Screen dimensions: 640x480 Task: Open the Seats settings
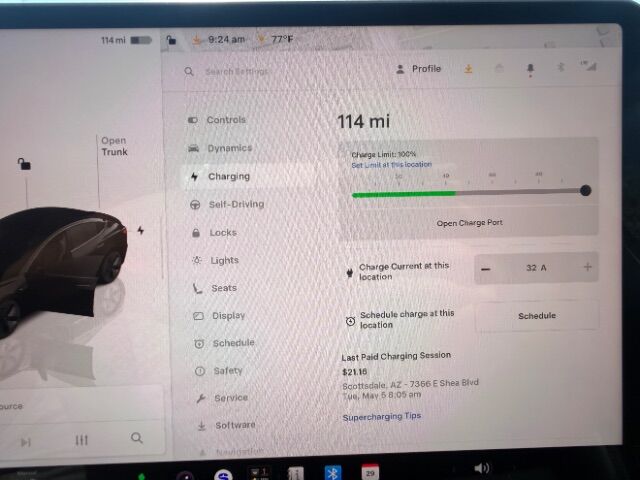coord(224,288)
